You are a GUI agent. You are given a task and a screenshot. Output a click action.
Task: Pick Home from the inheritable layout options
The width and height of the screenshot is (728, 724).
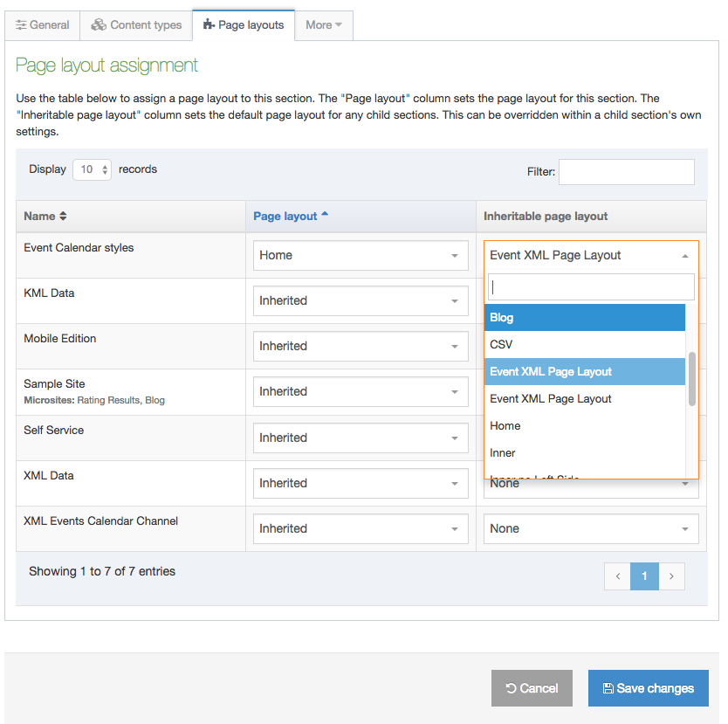pyautogui.click(x=585, y=426)
